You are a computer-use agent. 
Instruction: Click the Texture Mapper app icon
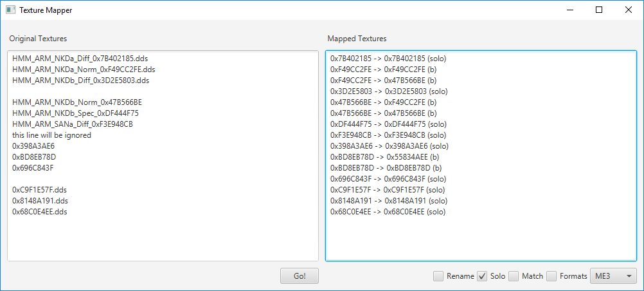(11, 10)
